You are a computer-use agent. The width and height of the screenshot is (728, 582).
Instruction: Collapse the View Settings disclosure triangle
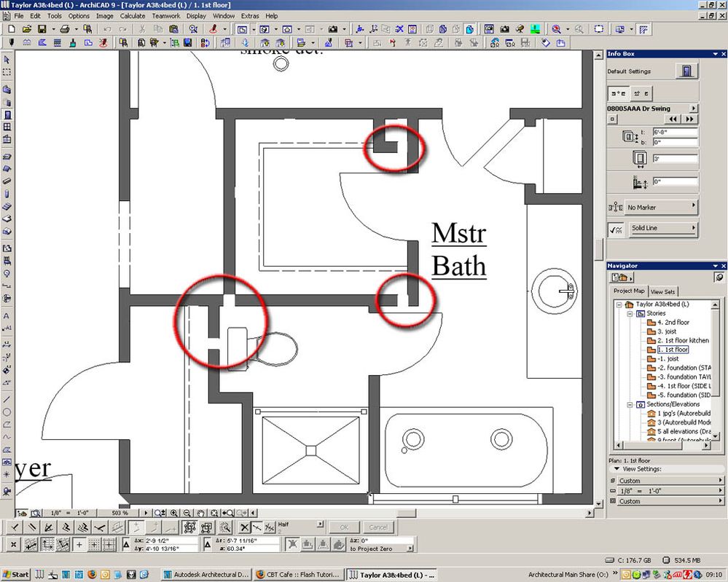click(617, 469)
